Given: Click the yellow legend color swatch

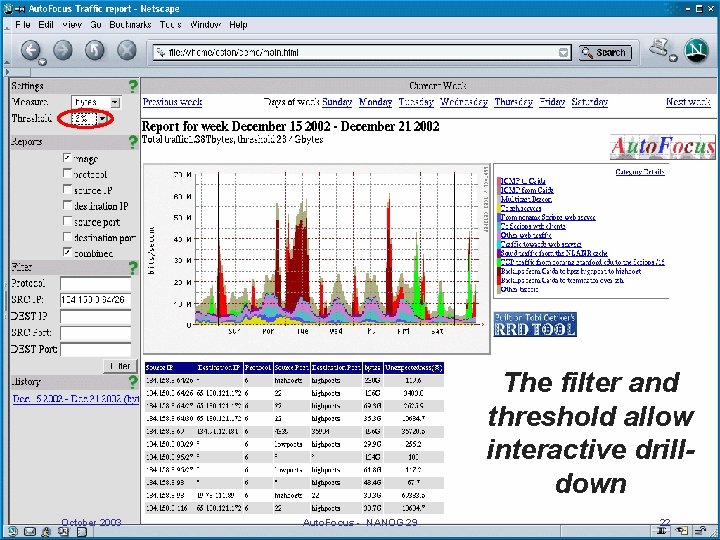Looking at the screenshot, I should click(499, 208).
